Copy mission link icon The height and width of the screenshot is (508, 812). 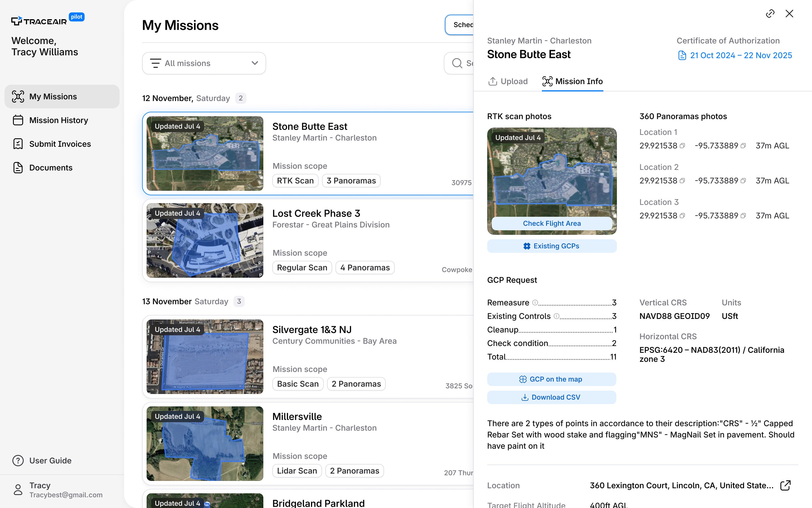click(770, 14)
